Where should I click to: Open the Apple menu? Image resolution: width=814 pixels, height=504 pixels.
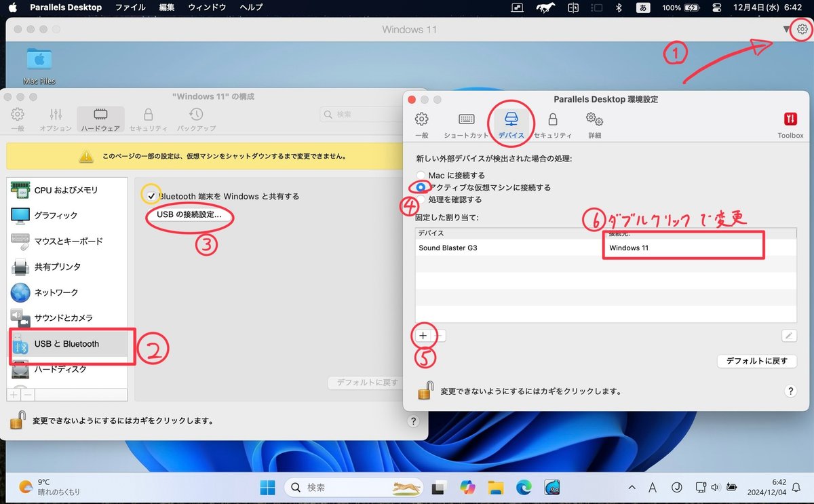[x=14, y=7]
